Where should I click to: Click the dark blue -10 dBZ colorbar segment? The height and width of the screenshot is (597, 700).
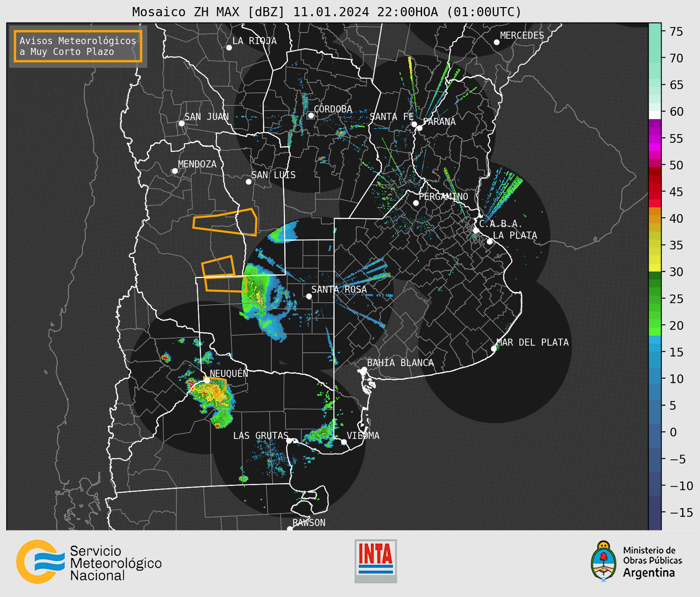tap(655, 485)
